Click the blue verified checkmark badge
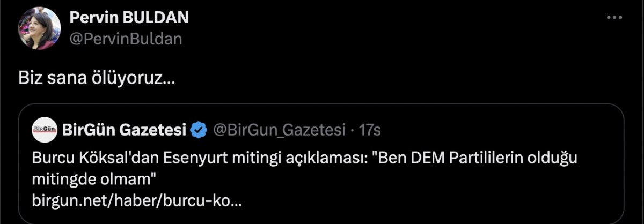The height and width of the screenshot is (224, 644). click(x=199, y=130)
